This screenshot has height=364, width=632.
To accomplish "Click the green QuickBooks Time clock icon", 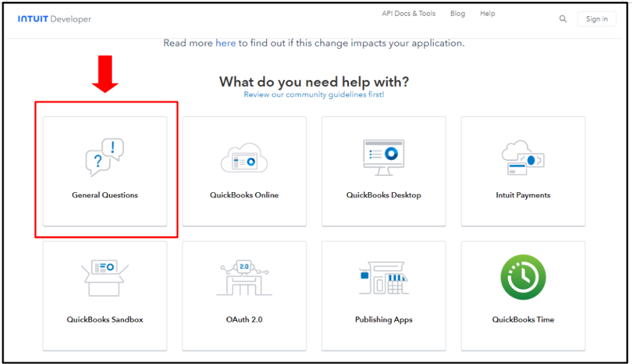I will (523, 278).
